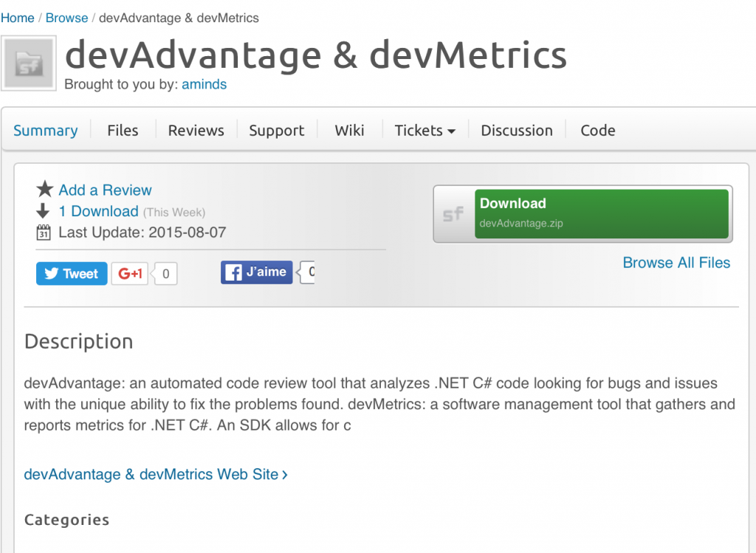756x553 pixels.
Task: Click the SourceForge project logo thumbnail
Action: point(29,63)
